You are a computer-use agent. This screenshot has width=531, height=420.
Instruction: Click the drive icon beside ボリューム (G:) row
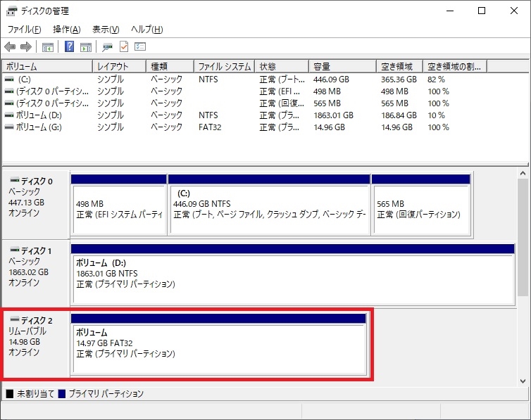[x=9, y=127]
